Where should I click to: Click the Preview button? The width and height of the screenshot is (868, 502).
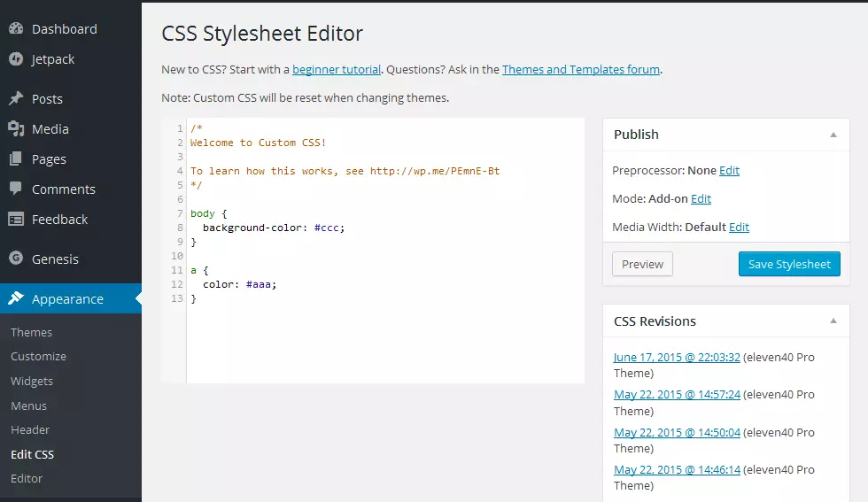click(x=642, y=264)
